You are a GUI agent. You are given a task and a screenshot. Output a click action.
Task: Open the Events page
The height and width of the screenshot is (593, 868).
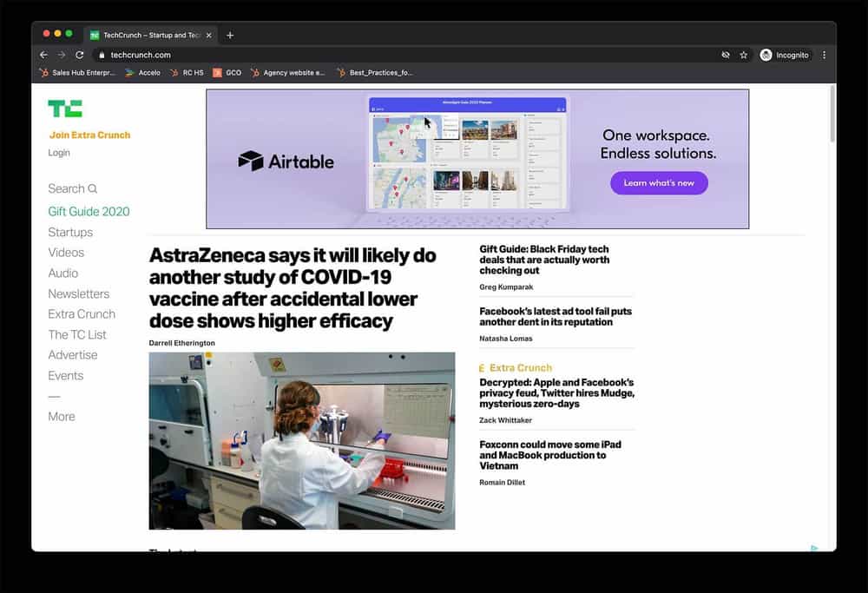click(65, 375)
